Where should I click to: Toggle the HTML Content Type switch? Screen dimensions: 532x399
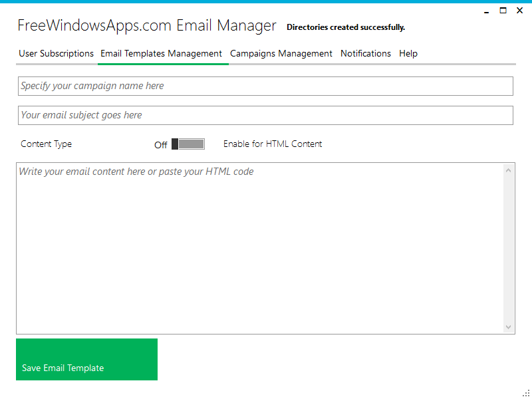[188, 144]
